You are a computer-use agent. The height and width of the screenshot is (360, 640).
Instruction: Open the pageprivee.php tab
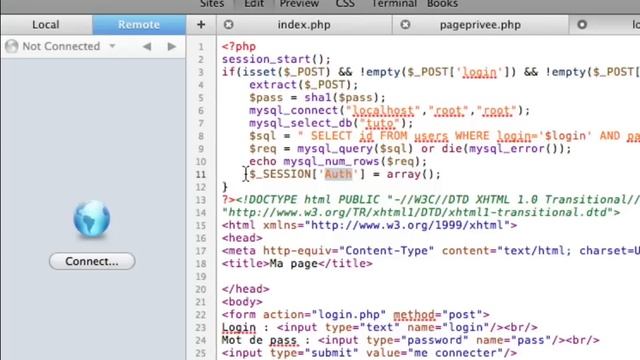pyautogui.click(x=480, y=25)
